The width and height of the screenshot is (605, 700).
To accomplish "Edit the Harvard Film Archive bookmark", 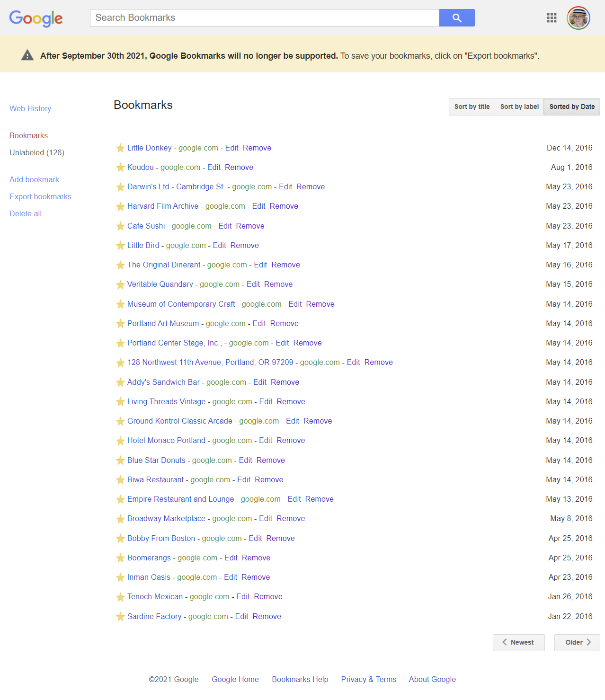I will (258, 206).
